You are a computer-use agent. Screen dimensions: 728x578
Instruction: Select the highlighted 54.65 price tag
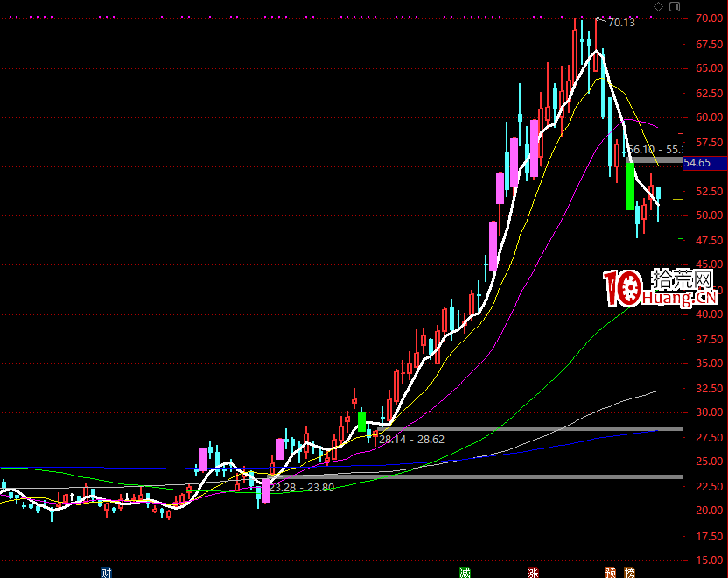pos(704,163)
